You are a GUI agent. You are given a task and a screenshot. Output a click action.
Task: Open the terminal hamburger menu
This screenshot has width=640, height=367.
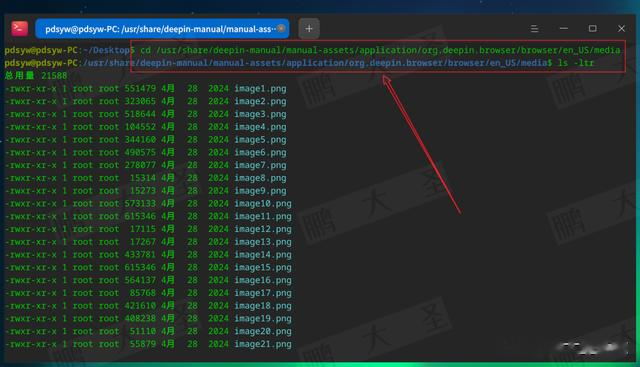[x=534, y=29]
